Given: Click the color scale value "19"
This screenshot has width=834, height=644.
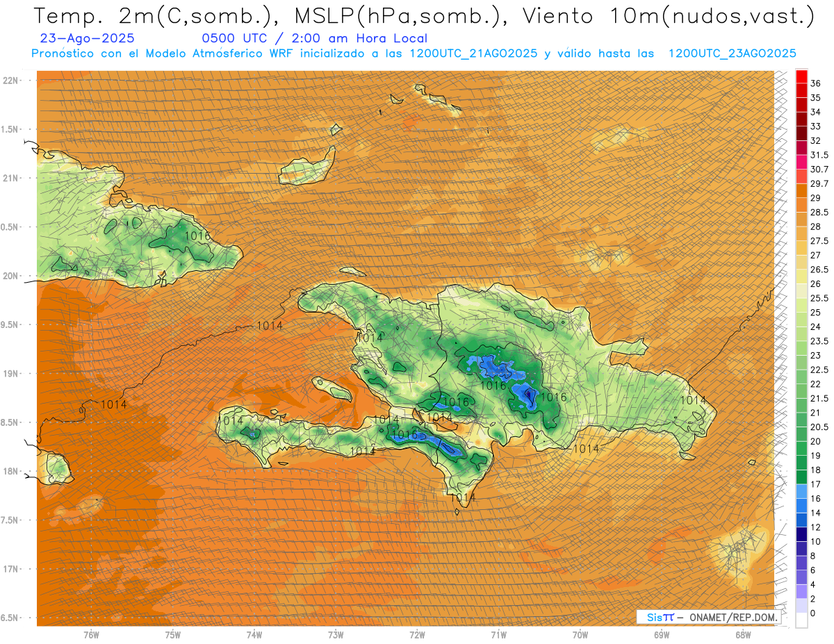Looking at the screenshot, I should pos(815,456).
